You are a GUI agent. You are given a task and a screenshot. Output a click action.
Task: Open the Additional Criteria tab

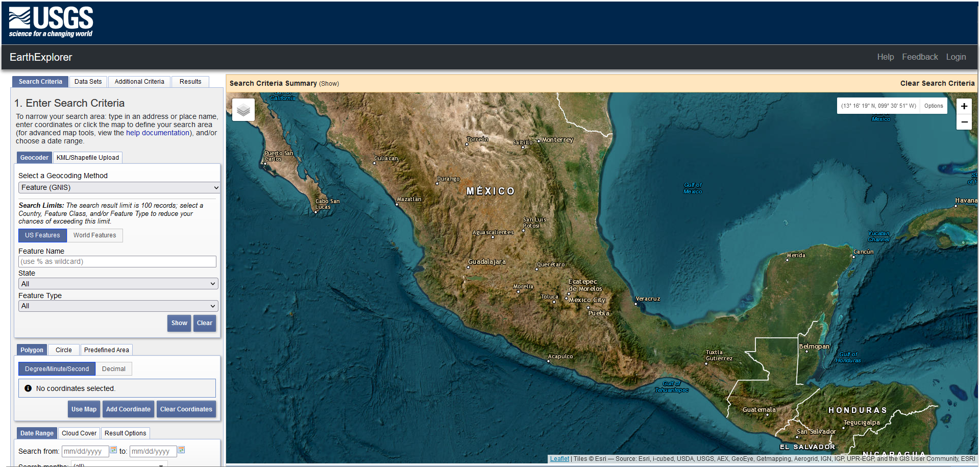[x=139, y=82]
